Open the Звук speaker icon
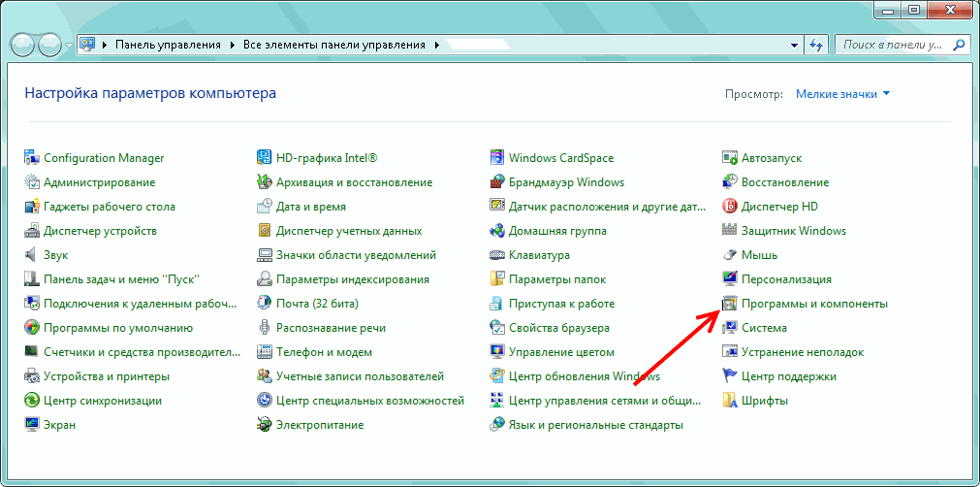980x487 pixels. pos(32,255)
